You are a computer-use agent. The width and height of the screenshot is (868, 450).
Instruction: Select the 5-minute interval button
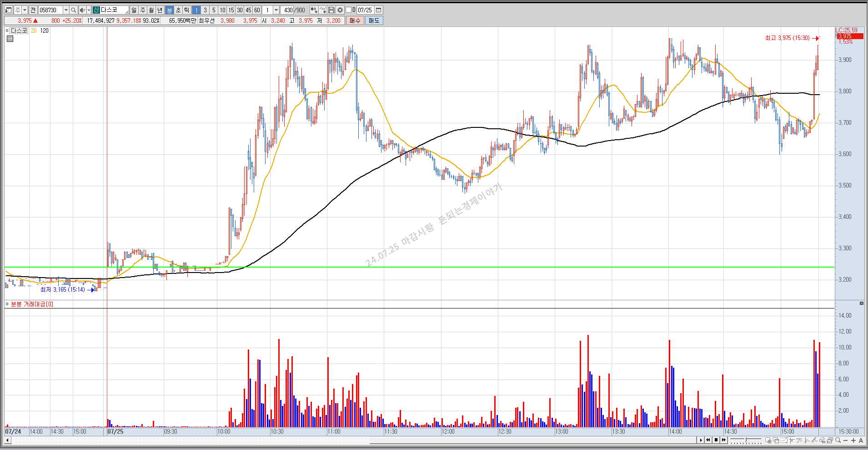[x=214, y=10]
